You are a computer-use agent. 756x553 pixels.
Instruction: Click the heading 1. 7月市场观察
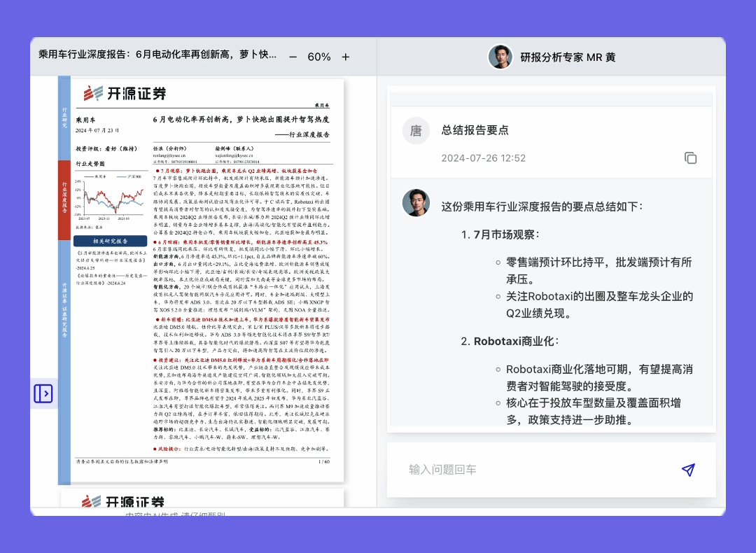(500, 234)
